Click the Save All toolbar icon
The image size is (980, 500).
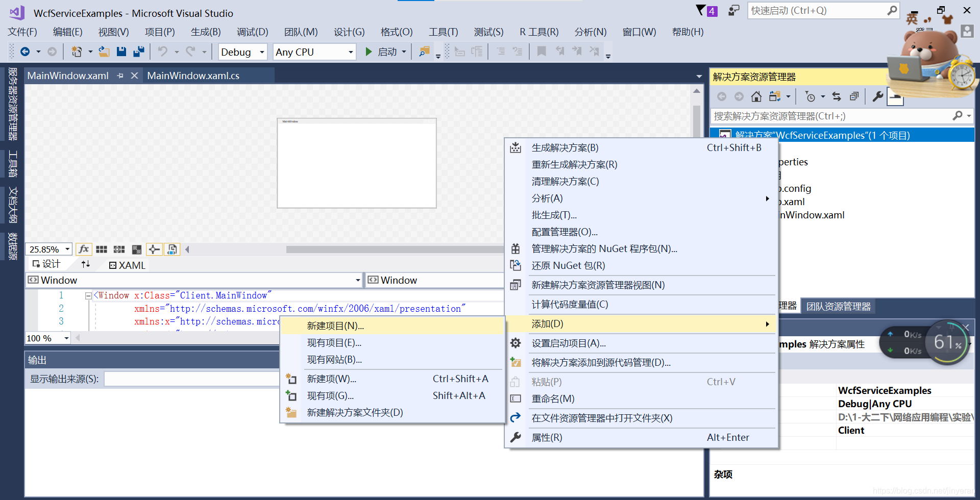[138, 52]
